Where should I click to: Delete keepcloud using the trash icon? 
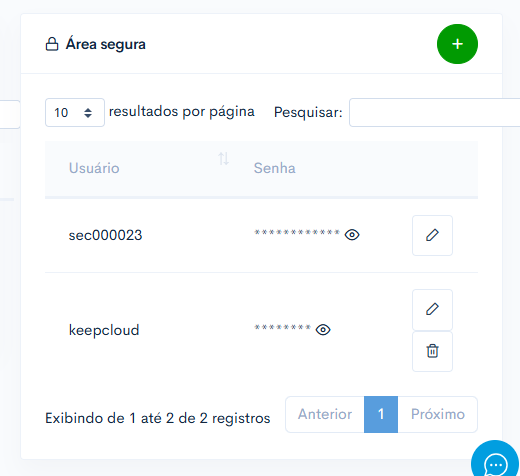click(x=432, y=351)
